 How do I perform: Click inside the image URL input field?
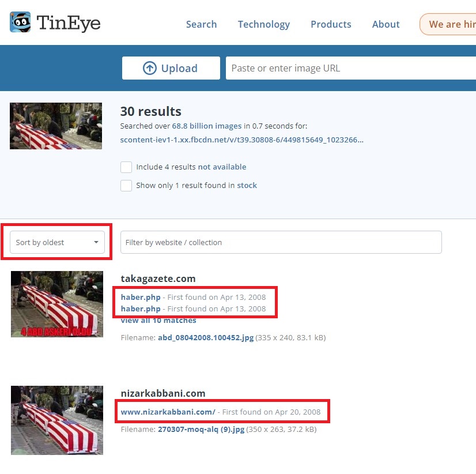point(350,68)
